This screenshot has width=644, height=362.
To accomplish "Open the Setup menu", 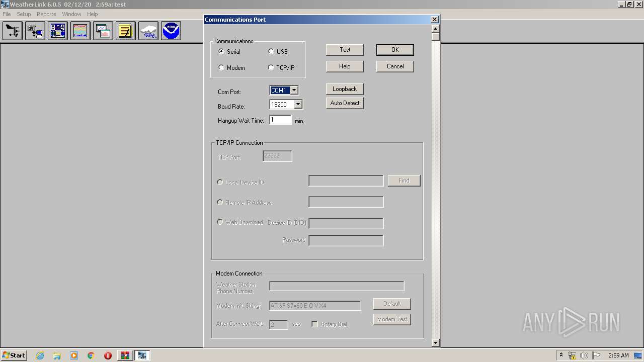I will pyautogui.click(x=24, y=14).
